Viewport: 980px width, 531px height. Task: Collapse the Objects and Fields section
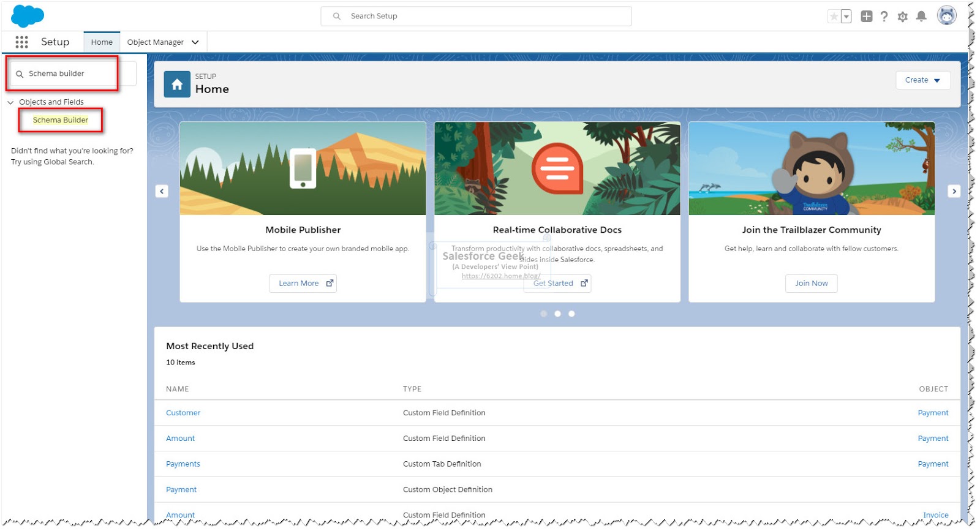10,102
